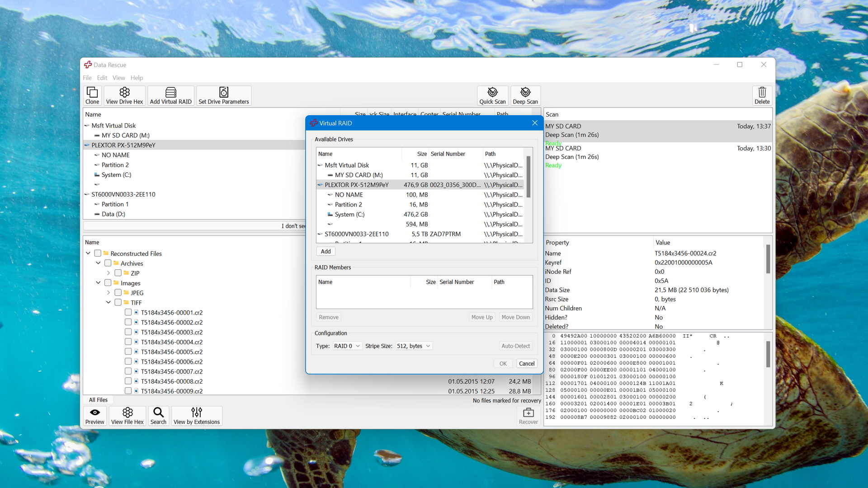Collapse the Images tree node
This screenshot has width=868, height=488.
pos(98,283)
